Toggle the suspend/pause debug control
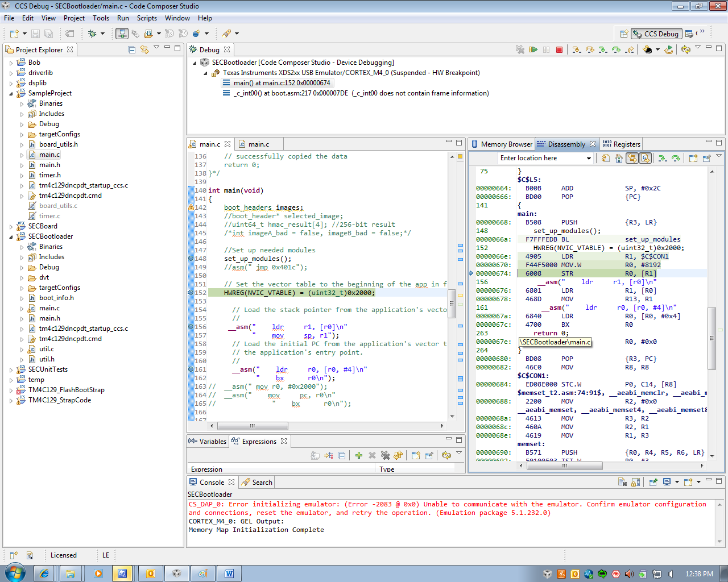 pos(546,49)
